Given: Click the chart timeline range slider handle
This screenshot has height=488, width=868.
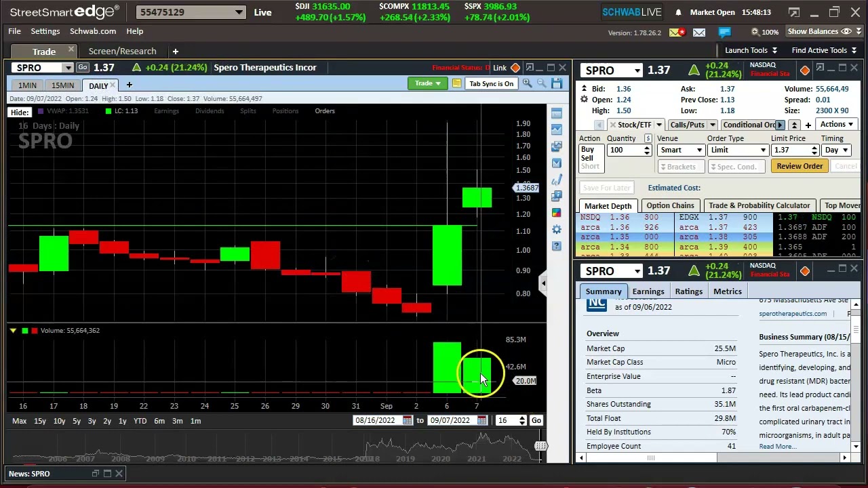Looking at the screenshot, I should (540, 446).
